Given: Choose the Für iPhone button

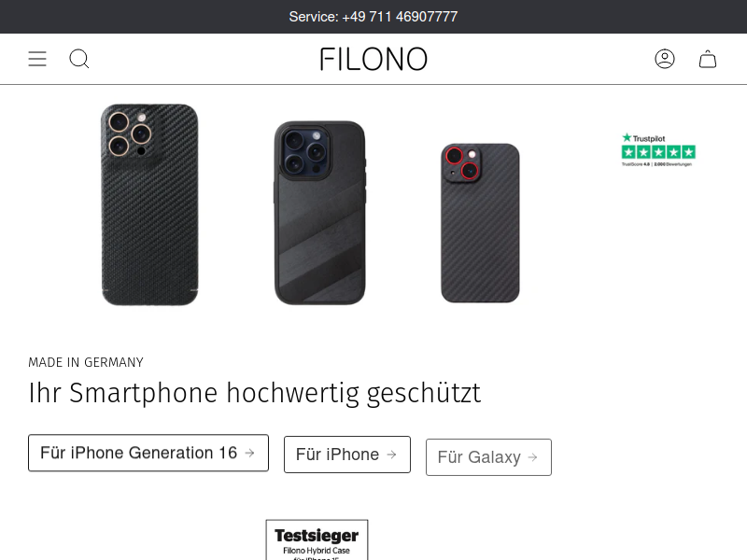Looking at the screenshot, I should pos(346,455).
